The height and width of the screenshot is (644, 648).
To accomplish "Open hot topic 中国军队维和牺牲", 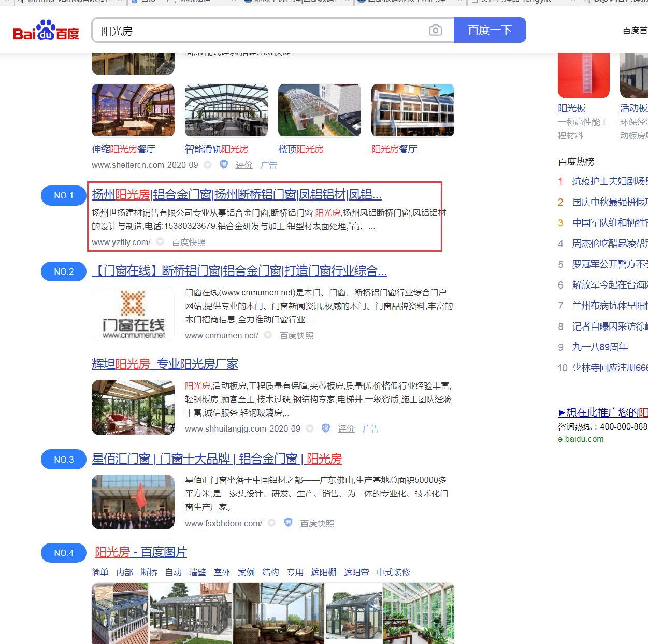I will pos(610,222).
